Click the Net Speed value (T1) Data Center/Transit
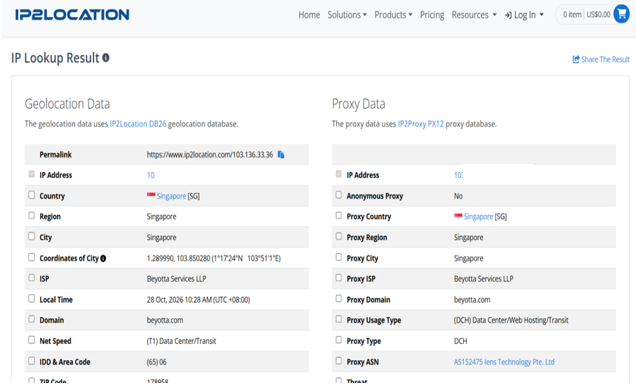 pyautogui.click(x=181, y=341)
